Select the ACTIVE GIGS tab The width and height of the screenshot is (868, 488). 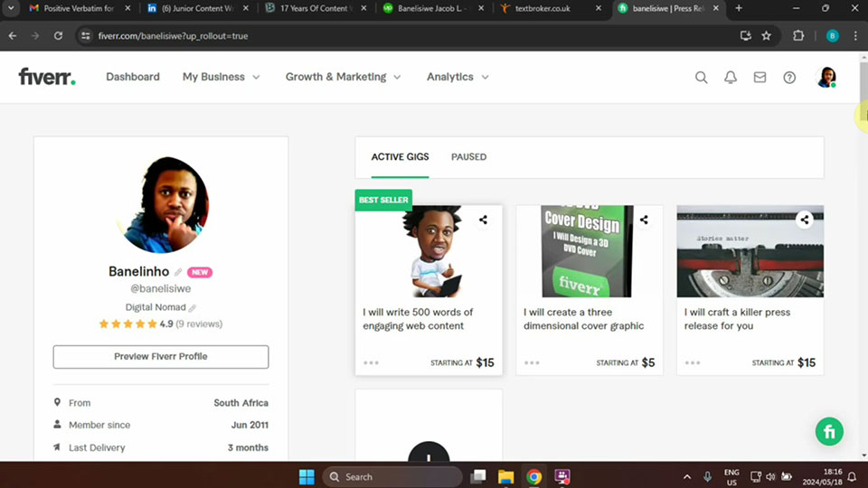pyautogui.click(x=400, y=157)
